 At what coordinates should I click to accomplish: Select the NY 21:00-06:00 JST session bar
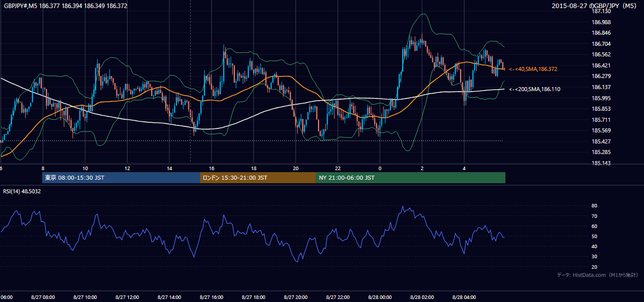coord(411,178)
